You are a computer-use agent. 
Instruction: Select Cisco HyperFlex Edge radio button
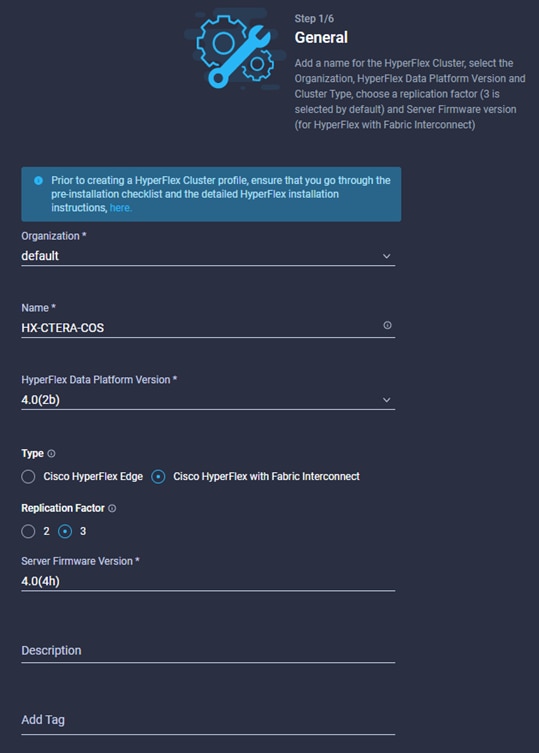tap(28, 476)
